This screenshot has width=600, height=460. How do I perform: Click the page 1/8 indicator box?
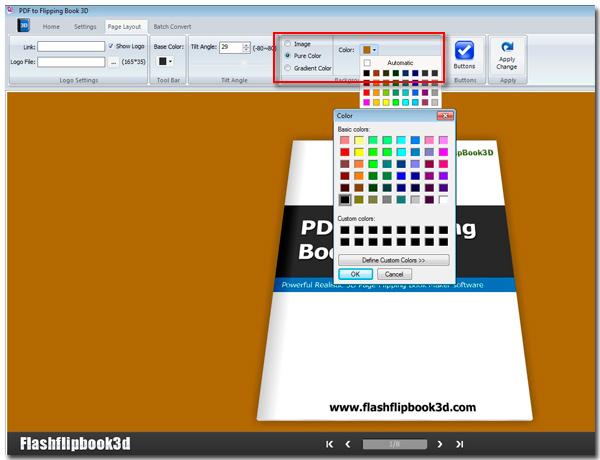[x=395, y=444]
